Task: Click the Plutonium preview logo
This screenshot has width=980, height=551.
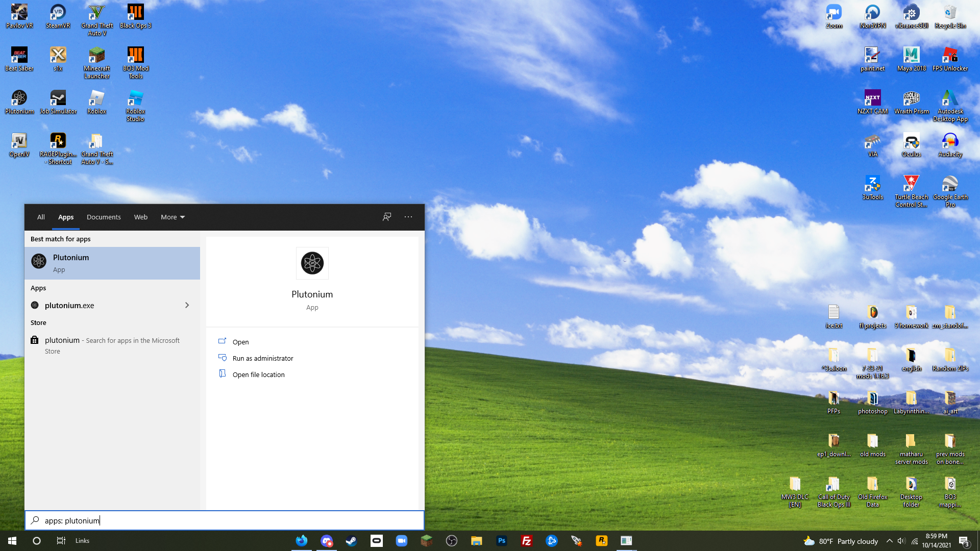Action: coord(312,263)
